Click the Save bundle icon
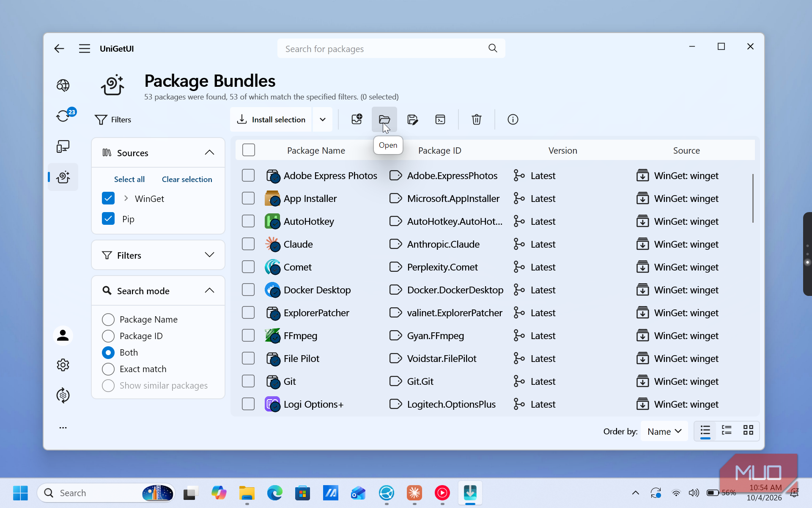Viewport: 812px width, 508px height. point(412,119)
